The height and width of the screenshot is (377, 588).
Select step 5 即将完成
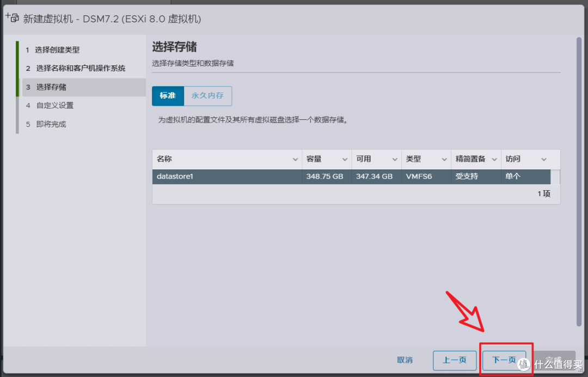[46, 124]
